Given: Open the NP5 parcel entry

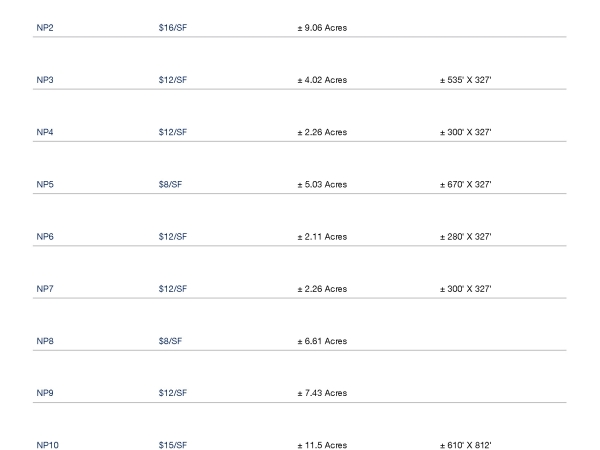Looking at the screenshot, I should pos(45,184).
